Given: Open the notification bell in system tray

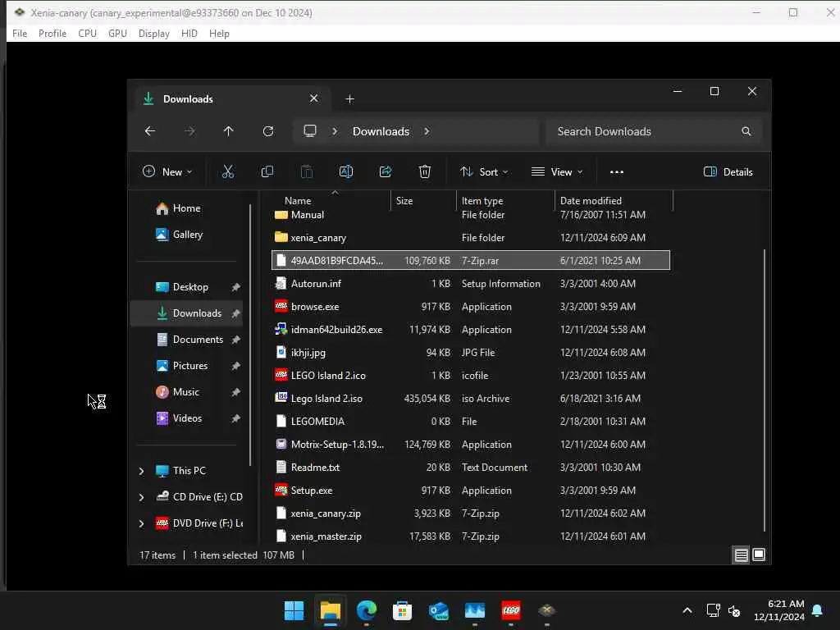Looking at the screenshot, I should click(818, 610).
